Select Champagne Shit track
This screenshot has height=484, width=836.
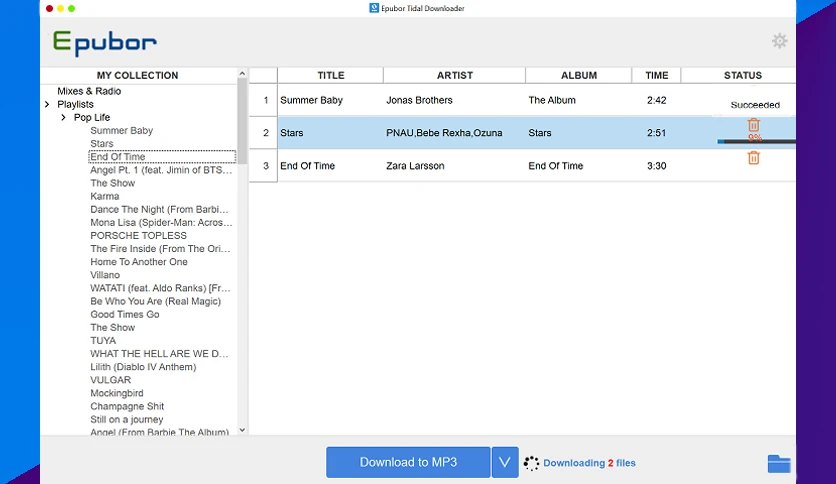click(x=127, y=406)
